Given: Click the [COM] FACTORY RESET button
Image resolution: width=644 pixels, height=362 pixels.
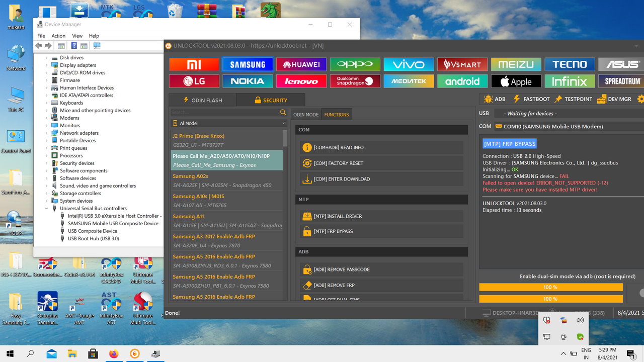Looking at the screenshot, I should pos(381,163).
